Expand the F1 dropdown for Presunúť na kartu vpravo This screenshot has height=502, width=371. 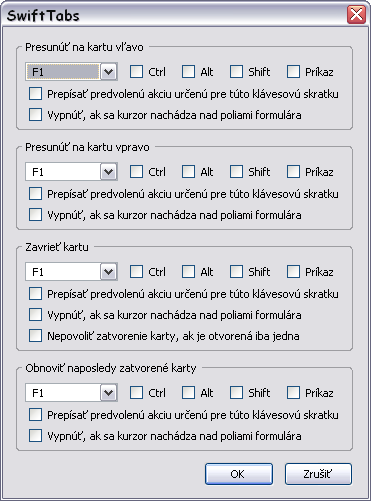point(71,172)
